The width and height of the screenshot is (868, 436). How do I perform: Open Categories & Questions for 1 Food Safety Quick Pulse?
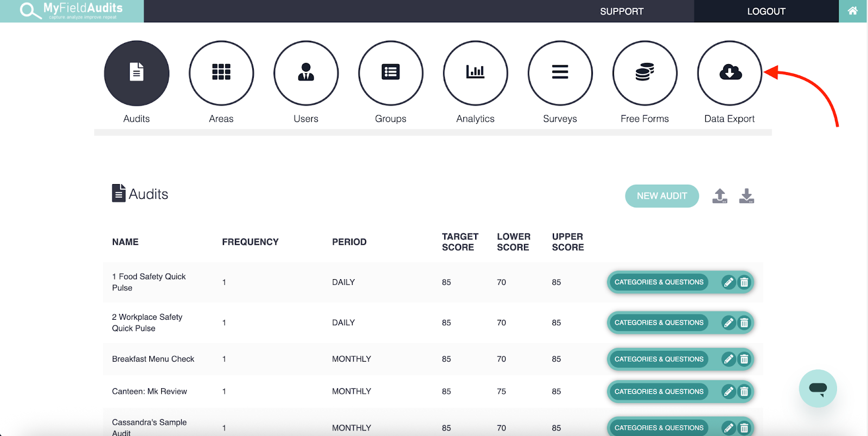[659, 282]
